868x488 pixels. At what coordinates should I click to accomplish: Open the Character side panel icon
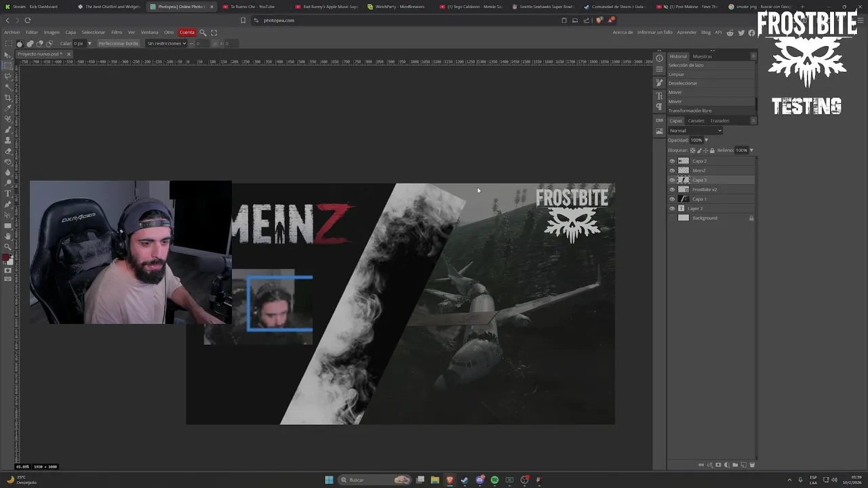click(x=660, y=96)
